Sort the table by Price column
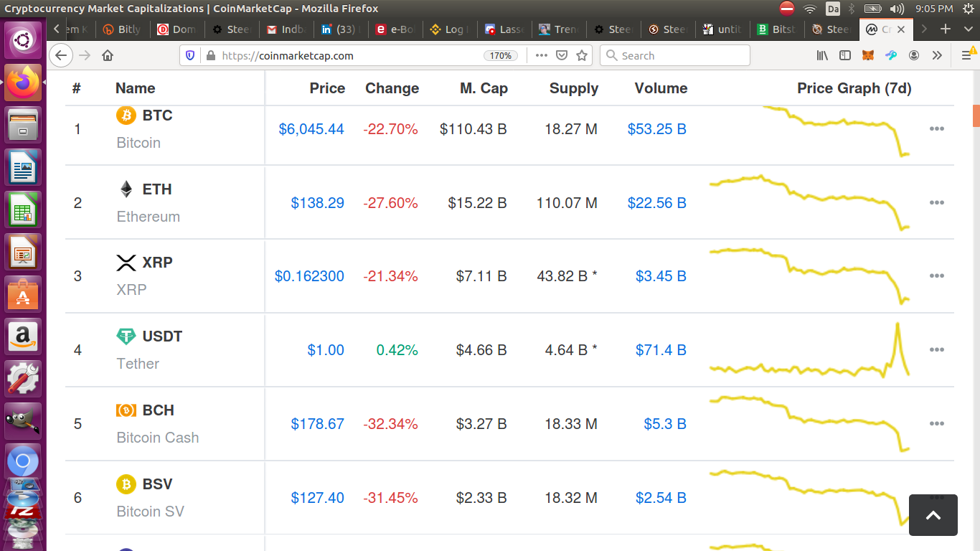The image size is (980, 551). 327,88
